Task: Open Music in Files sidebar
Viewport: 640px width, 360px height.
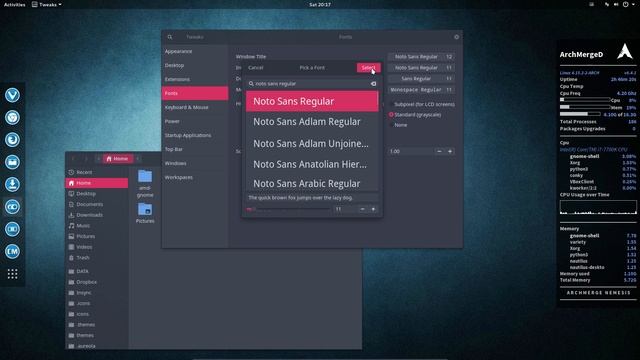Action: (97, 225)
